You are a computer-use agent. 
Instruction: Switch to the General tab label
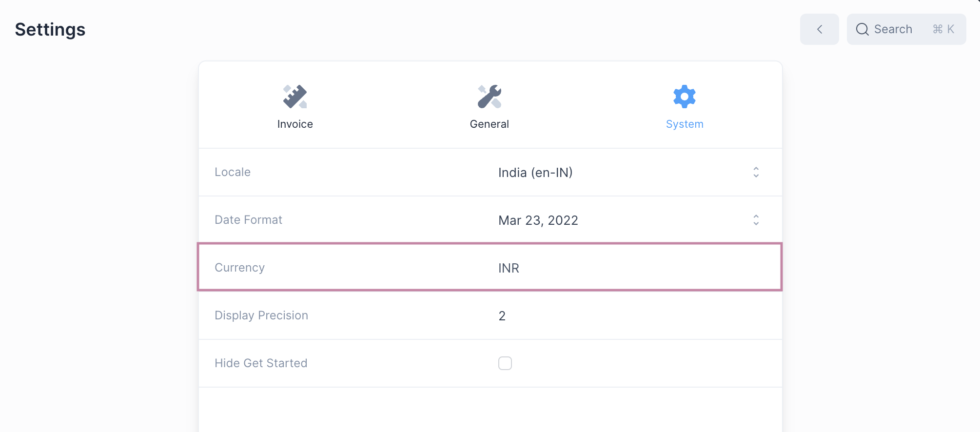click(x=490, y=124)
